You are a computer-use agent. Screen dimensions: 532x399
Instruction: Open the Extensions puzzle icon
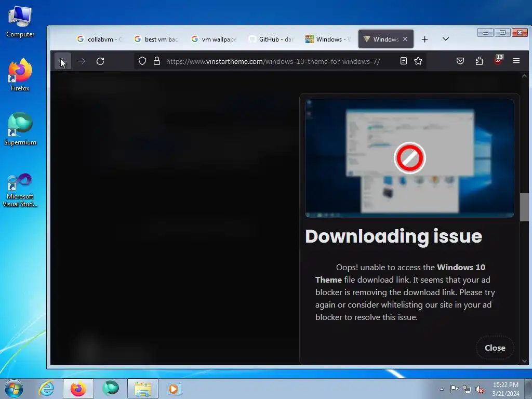(x=479, y=61)
